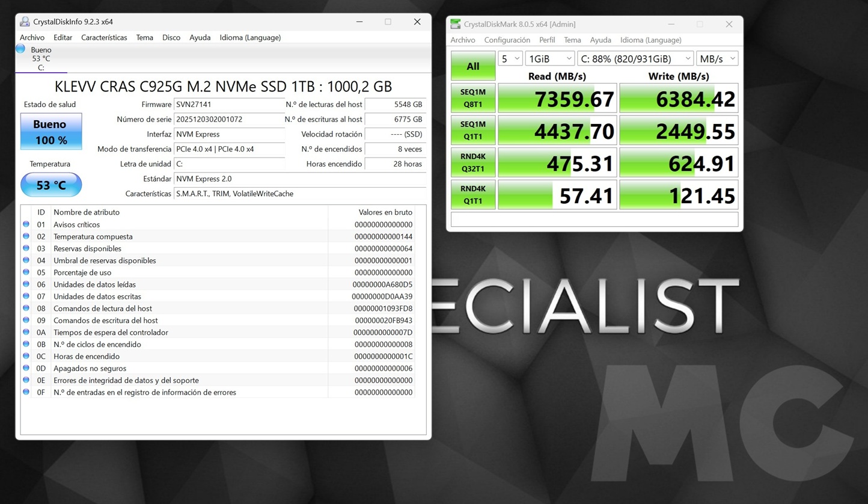Click the status dot for Comandos de escritura del host

click(x=26, y=320)
